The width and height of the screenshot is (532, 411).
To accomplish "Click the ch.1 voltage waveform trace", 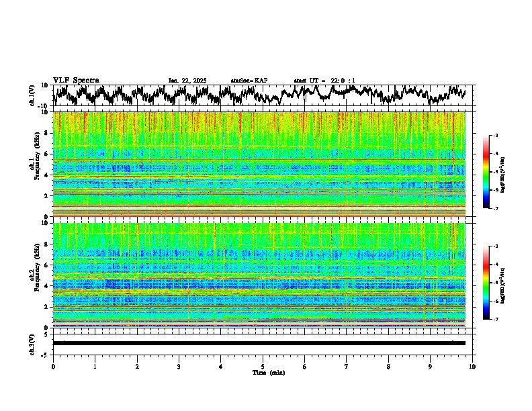I will coord(259,95).
